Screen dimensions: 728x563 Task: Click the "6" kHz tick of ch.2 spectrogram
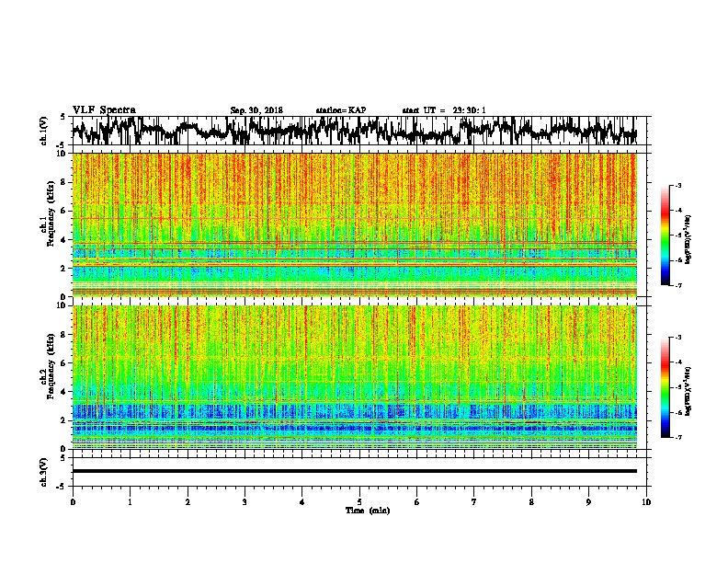point(64,362)
